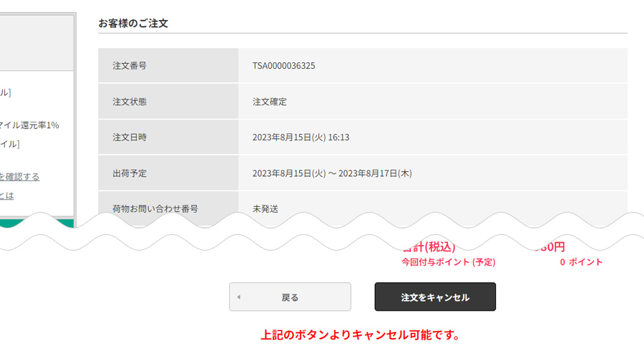This screenshot has width=644, height=358.
Task: Click the 注文をキャンセル button
Action: (x=435, y=296)
